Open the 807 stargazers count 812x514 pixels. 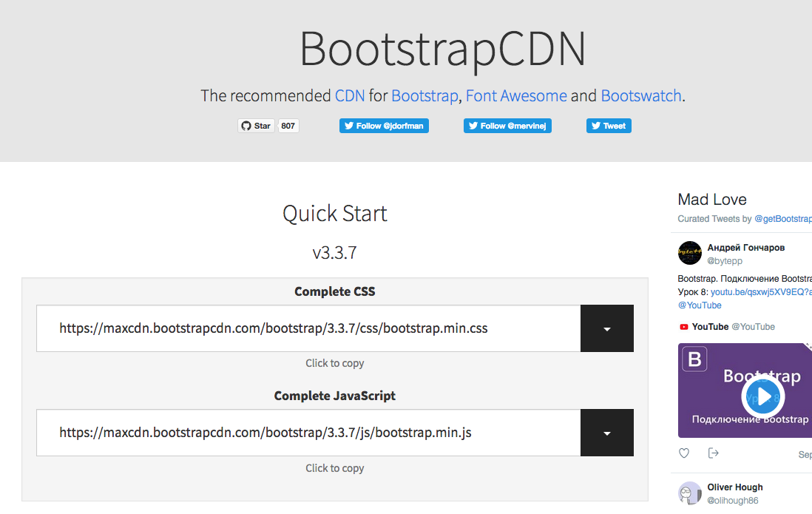coord(288,126)
